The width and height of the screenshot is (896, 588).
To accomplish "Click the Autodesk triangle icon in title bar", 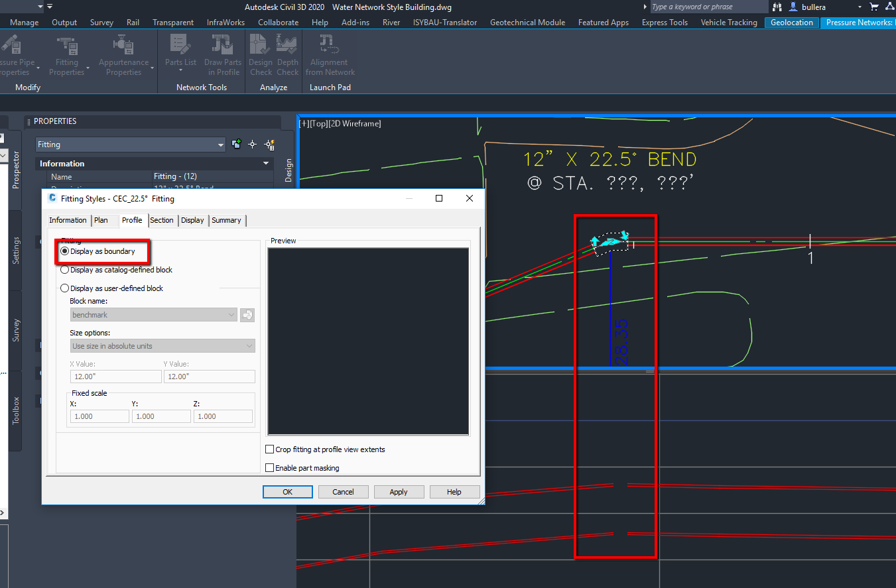I will click(x=890, y=7).
